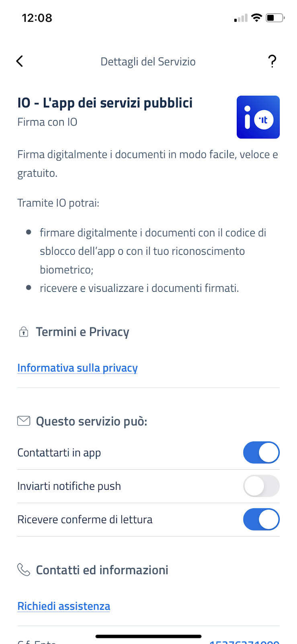Tap the blue IO app logo
The height and width of the screenshot is (644, 297).
[258, 117]
